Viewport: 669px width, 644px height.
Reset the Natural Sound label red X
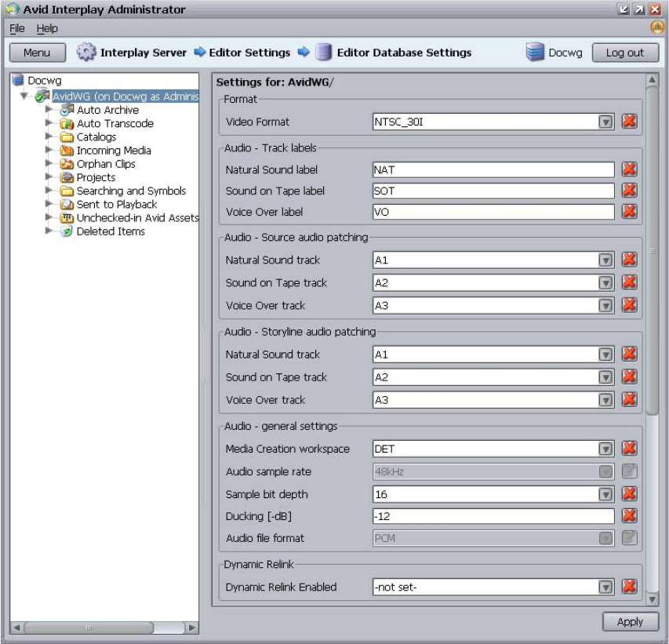coord(629,169)
